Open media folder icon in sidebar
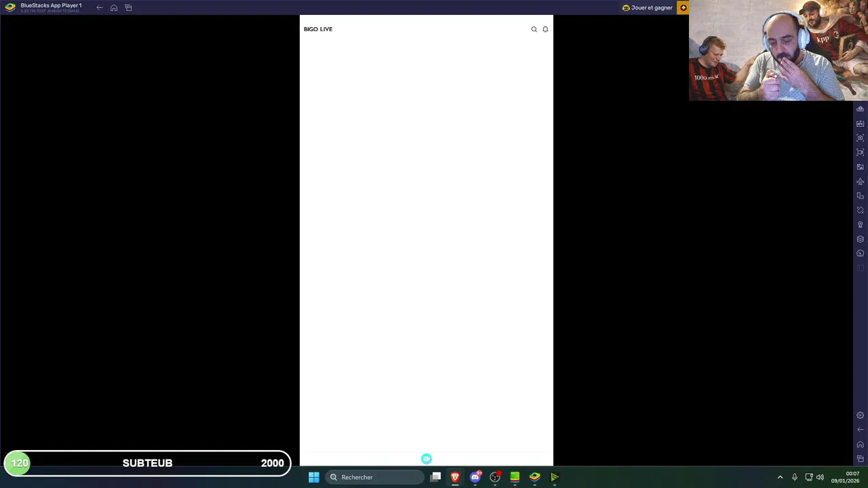 point(860,167)
